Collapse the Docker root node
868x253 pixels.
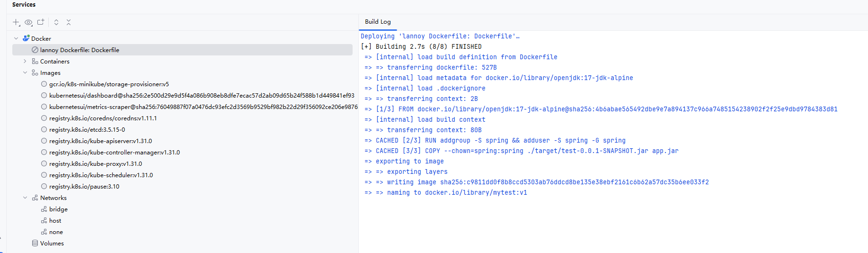point(16,39)
